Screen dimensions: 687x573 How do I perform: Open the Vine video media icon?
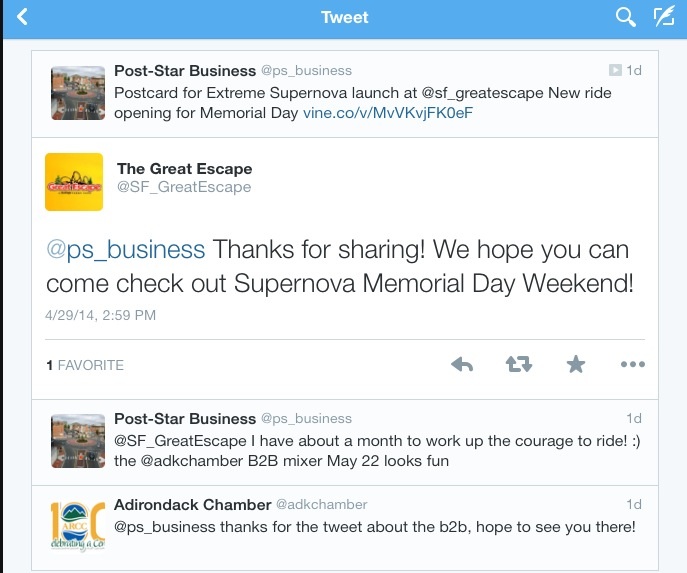click(x=616, y=71)
